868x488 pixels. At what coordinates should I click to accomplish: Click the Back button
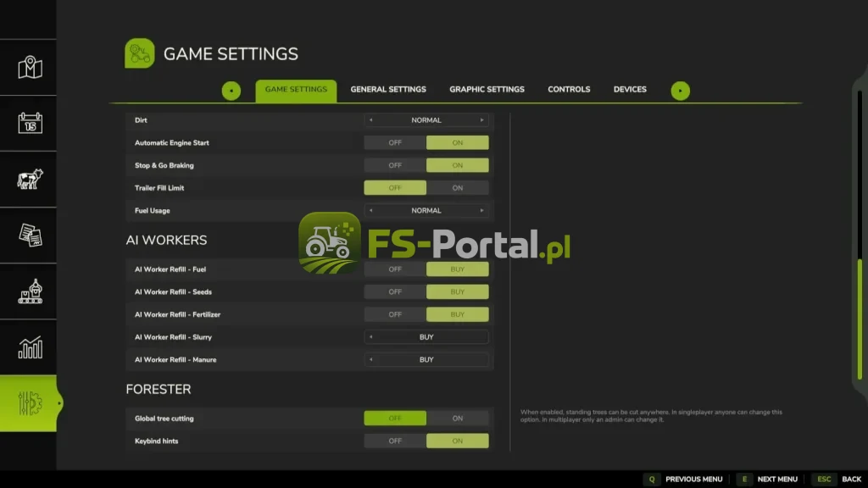(x=838, y=480)
